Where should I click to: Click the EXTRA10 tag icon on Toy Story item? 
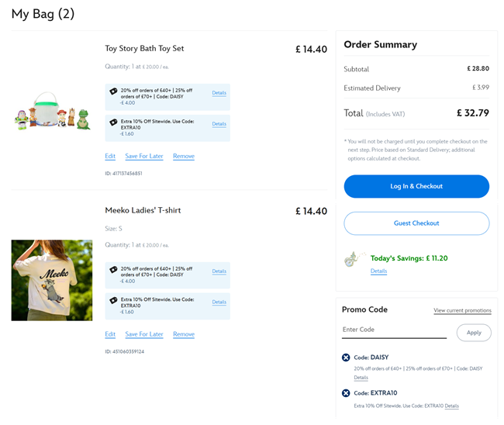pyautogui.click(x=113, y=122)
